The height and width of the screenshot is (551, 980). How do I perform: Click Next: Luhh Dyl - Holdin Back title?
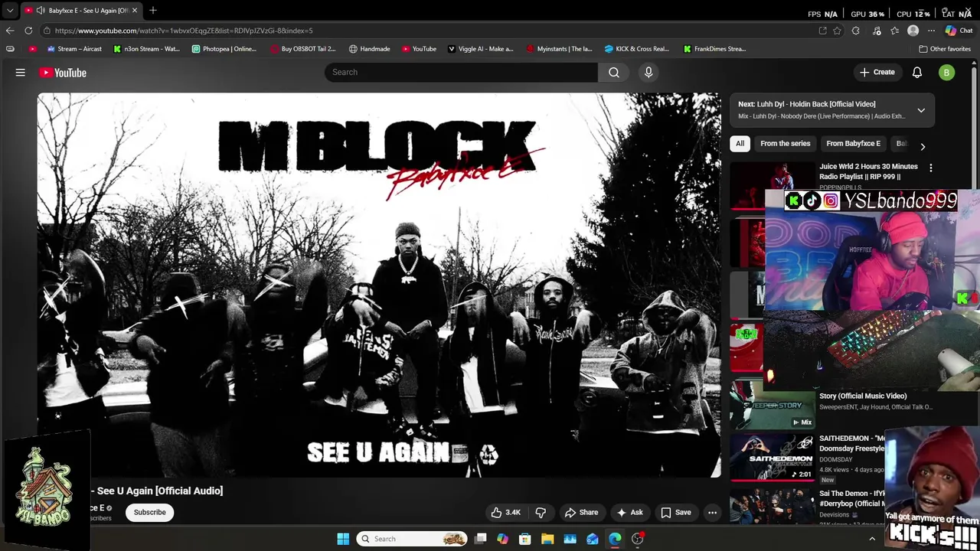[x=807, y=104]
